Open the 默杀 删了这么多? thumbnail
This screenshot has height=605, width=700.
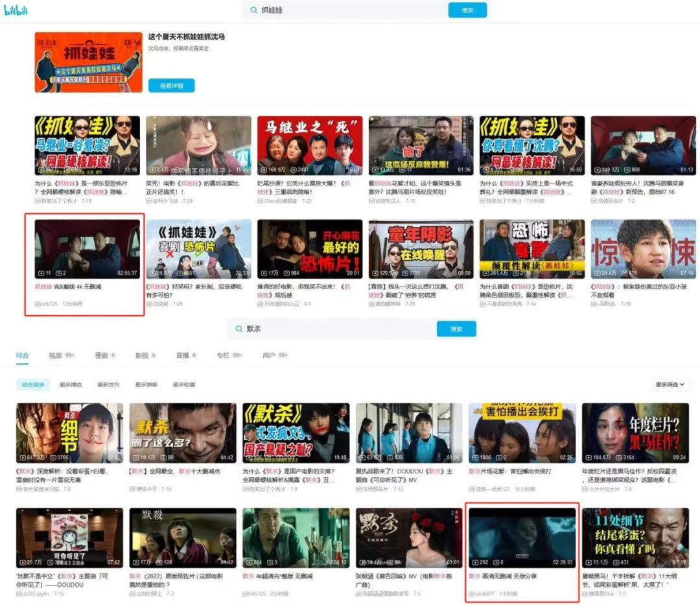tap(183, 433)
